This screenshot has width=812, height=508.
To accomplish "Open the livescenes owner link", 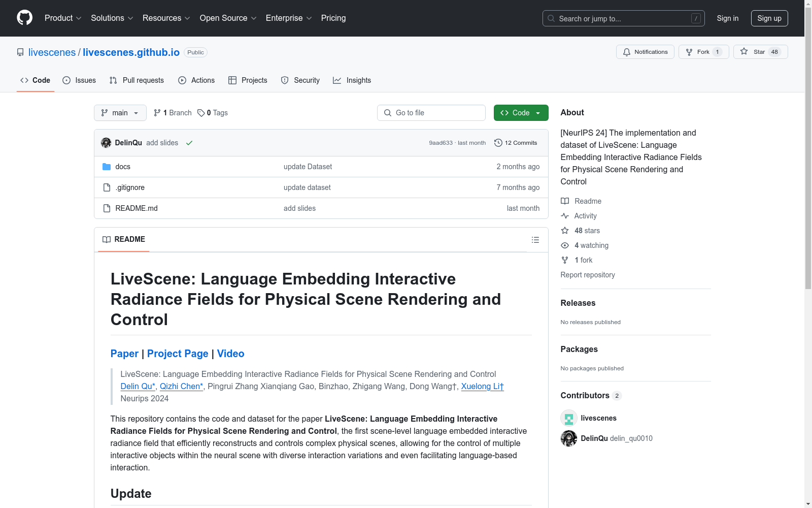I will point(52,52).
